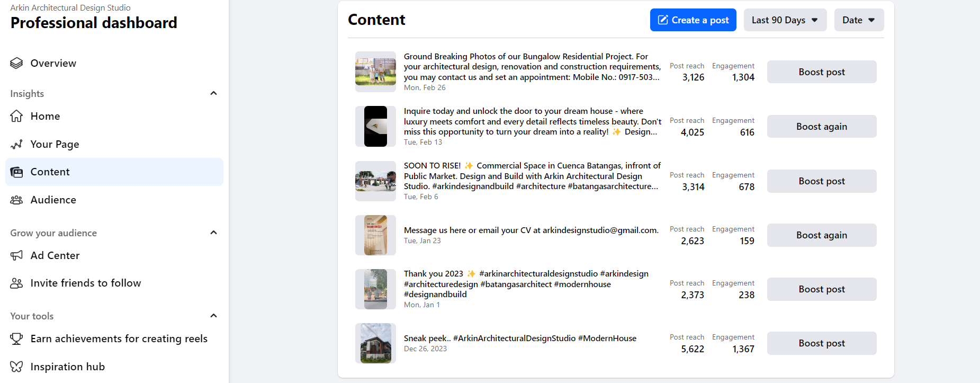980x383 pixels.
Task: Collapse the Your tools section
Action: [214, 316]
